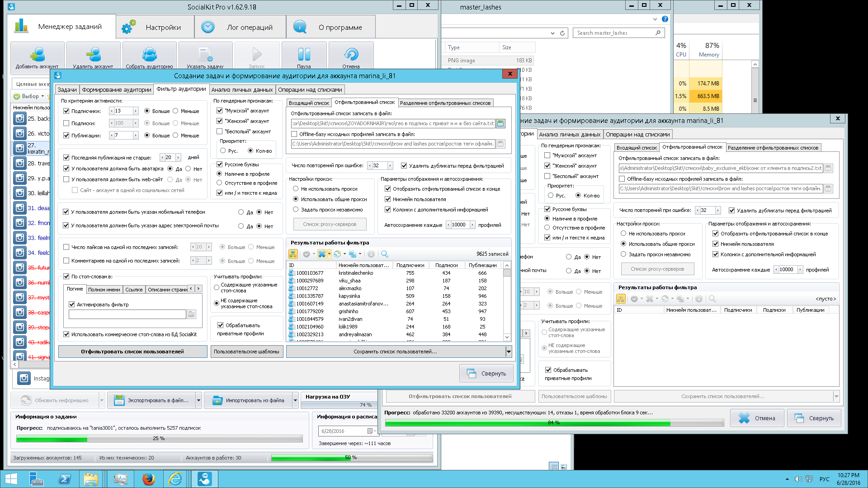868x488 pixels.
Task: Switch to the Incoming list tab in front dialog
Action: 309,103
